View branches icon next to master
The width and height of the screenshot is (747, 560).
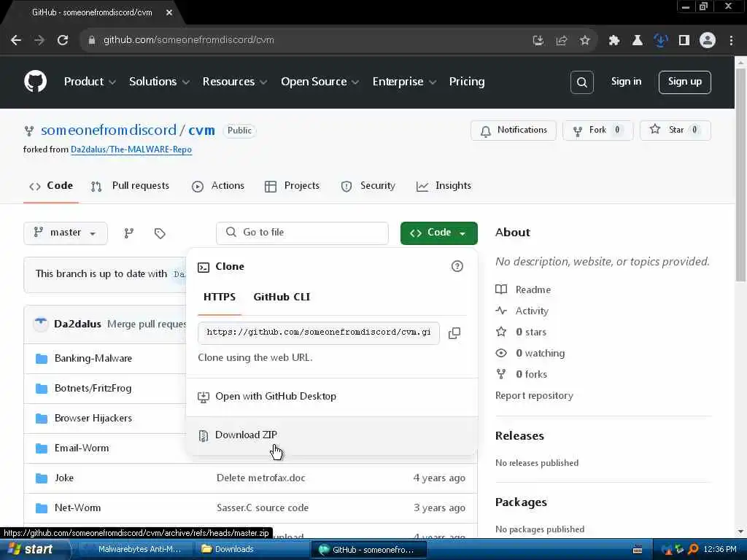point(128,233)
